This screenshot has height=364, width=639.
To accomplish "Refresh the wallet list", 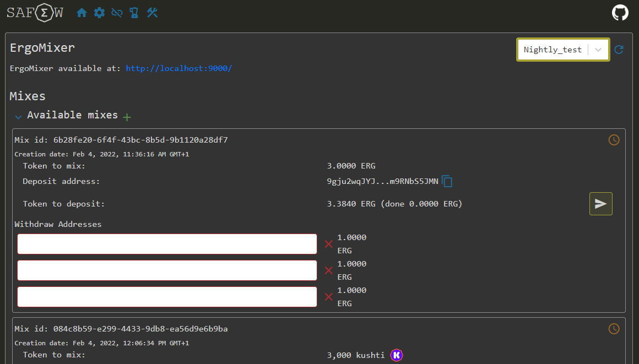I will click(619, 50).
